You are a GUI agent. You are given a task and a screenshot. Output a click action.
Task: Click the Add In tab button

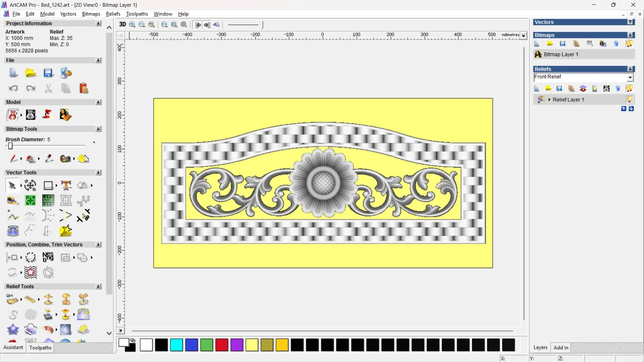(x=561, y=348)
